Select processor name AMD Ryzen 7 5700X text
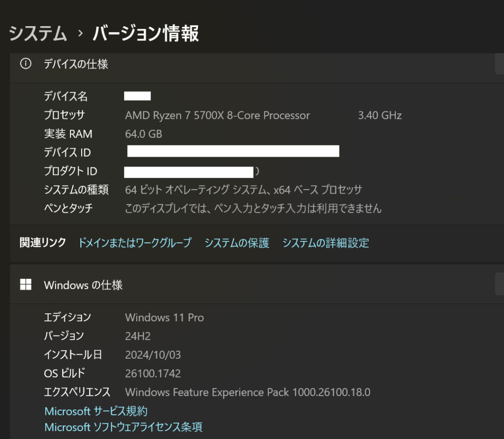504x439 pixels. tap(218, 115)
